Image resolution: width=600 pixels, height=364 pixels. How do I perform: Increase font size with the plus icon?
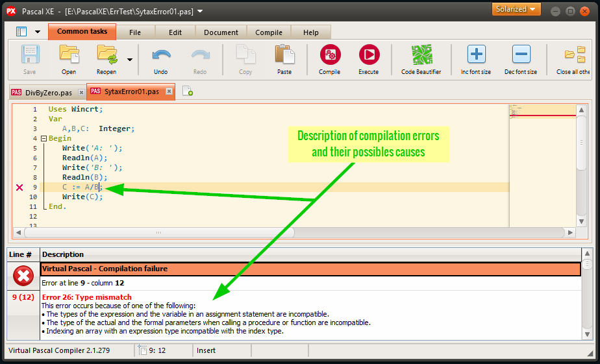[x=476, y=55]
